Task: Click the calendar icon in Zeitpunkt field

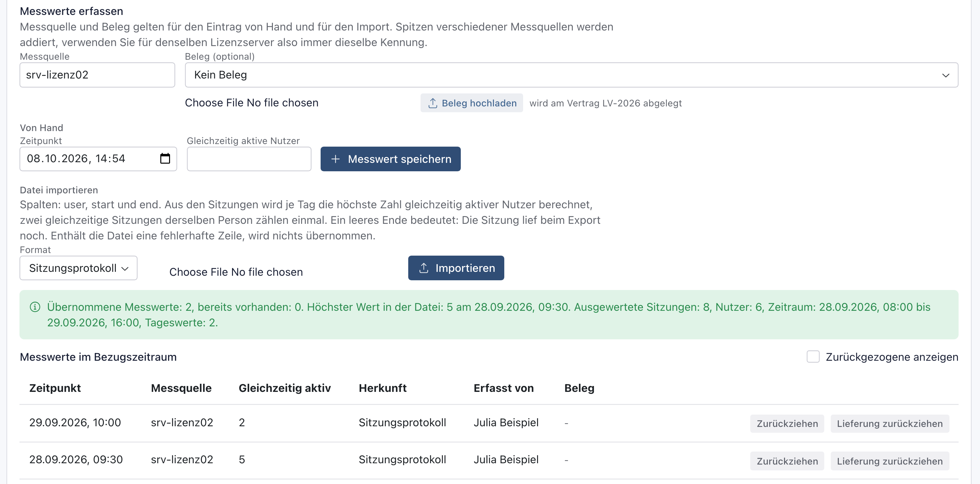Action: tap(165, 159)
